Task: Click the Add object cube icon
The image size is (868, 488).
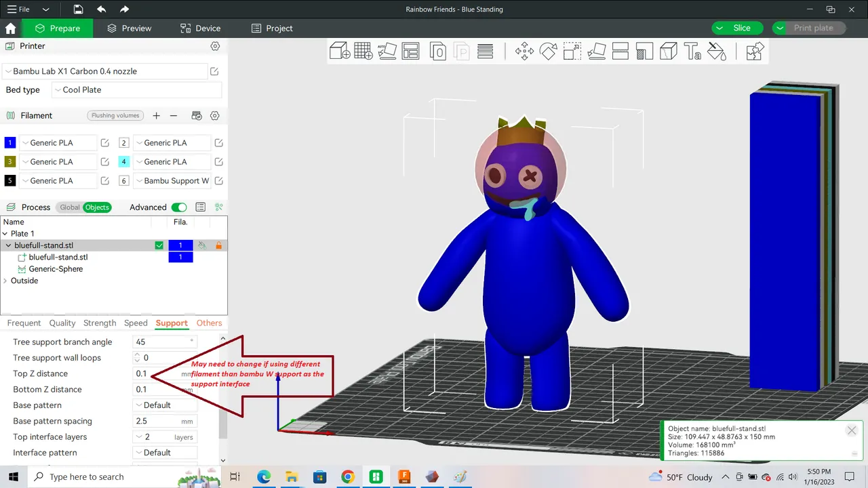Action: click(340, 51)
